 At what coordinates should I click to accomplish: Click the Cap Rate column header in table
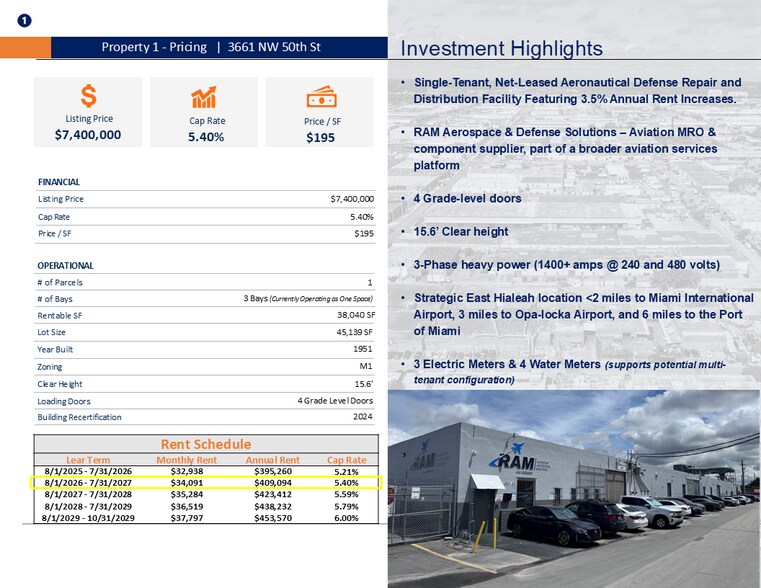346,459
